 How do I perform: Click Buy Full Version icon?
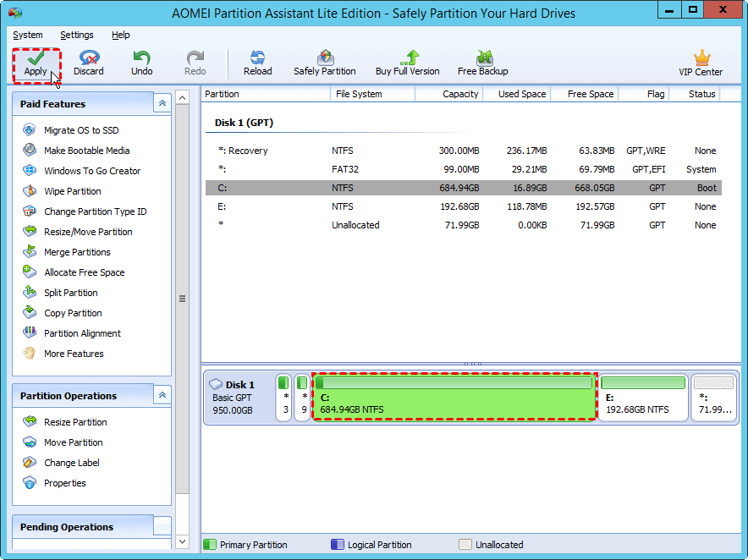408,64
